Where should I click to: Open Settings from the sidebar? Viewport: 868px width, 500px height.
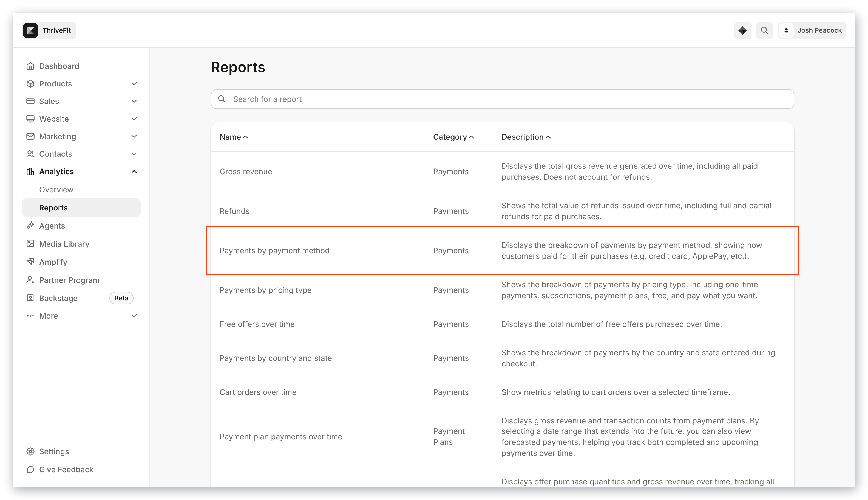[54, 451]
